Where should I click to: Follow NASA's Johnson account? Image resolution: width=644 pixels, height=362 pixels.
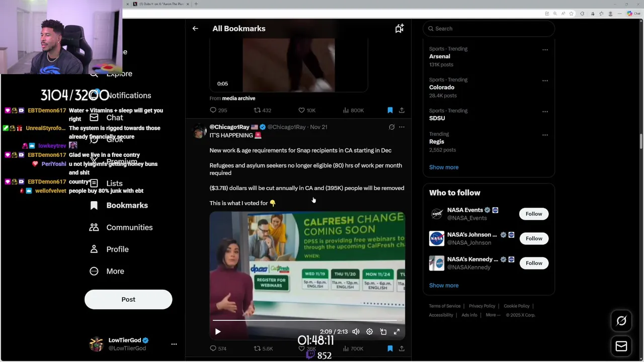tap(534, 238)
